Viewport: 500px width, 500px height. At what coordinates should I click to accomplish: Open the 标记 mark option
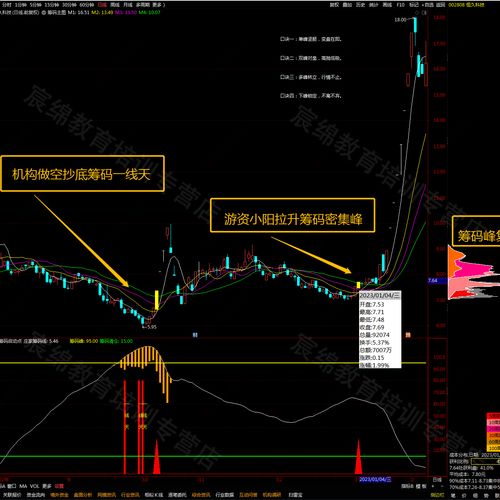tap(414, 5)
